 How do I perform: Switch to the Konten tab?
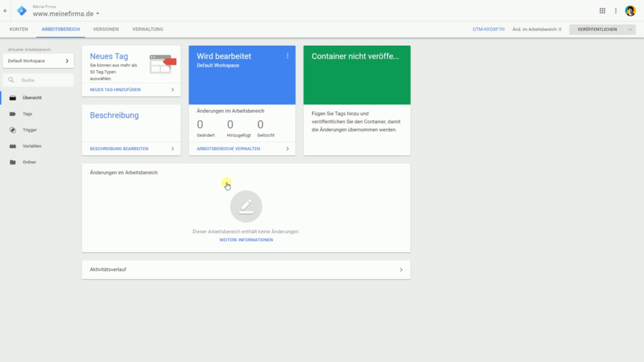(x=19, y=30)
